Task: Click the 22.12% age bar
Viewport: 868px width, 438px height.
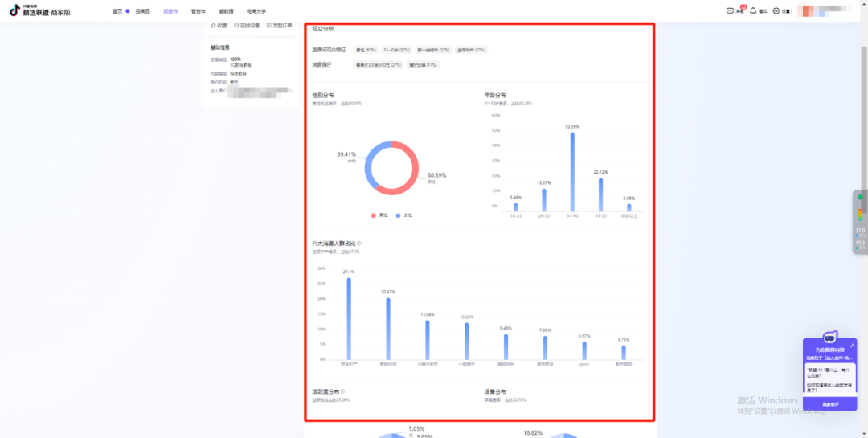Action: click(x=600, y=195)
